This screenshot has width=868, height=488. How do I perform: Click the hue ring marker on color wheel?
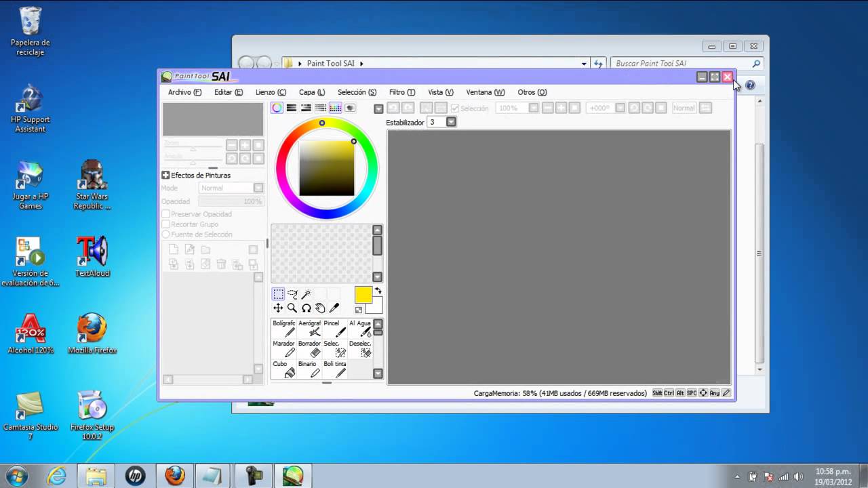322,123
